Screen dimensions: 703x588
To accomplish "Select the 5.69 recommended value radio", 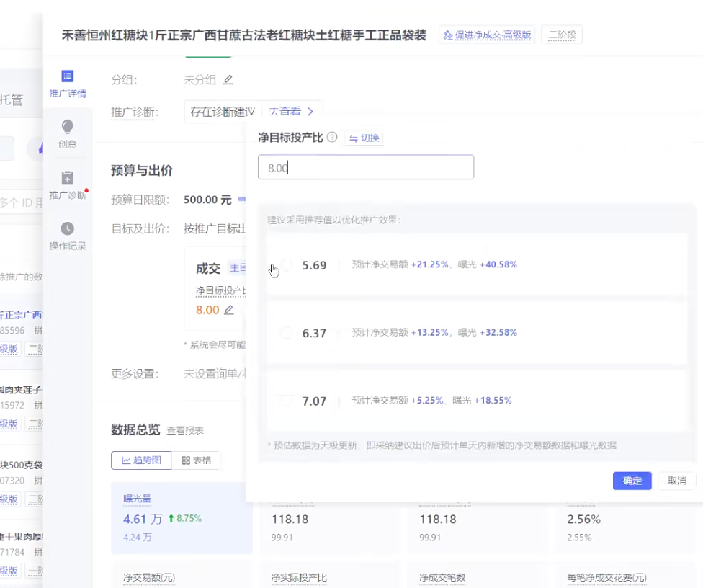I will [287, 264].
